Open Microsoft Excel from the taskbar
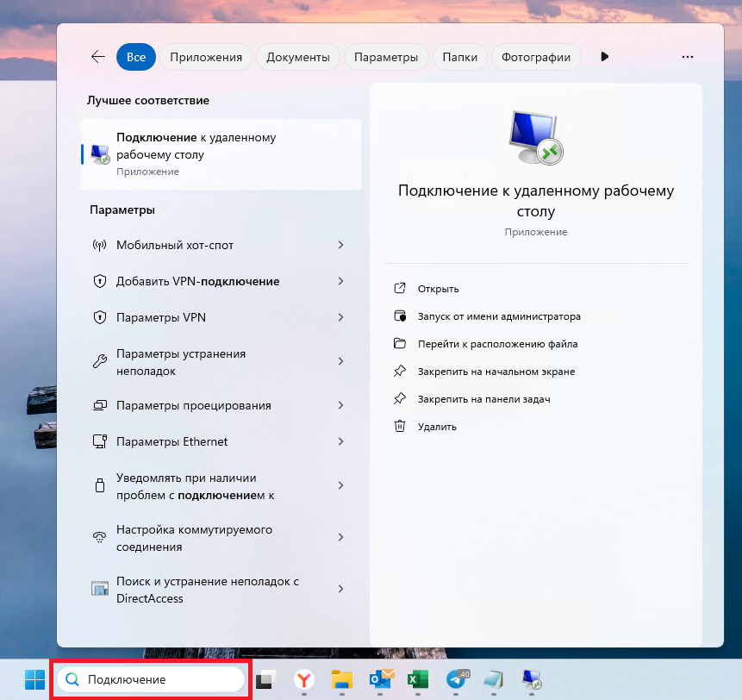Screen dimensions: 742x700 pyautogui.click(x=418, y=679)
